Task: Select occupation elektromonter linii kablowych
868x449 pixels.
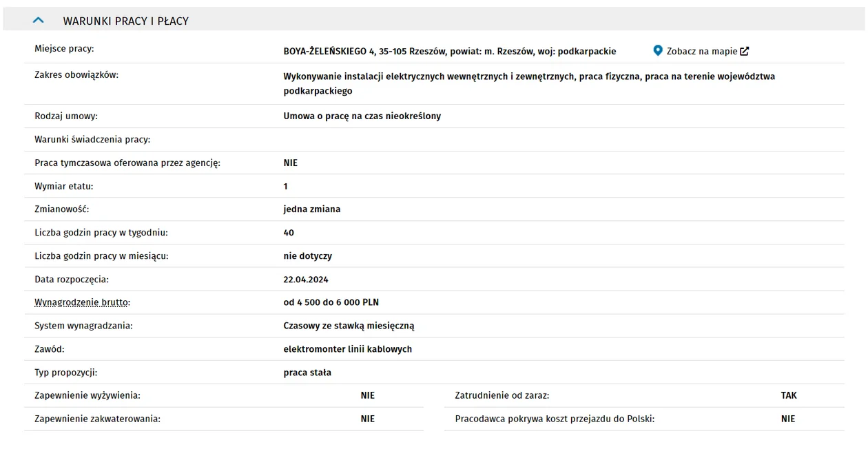Action: pyautogui.click(x=348, y=349)
